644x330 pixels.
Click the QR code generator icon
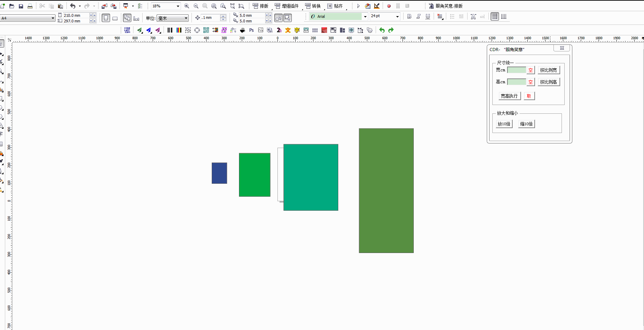coord(206,30)
